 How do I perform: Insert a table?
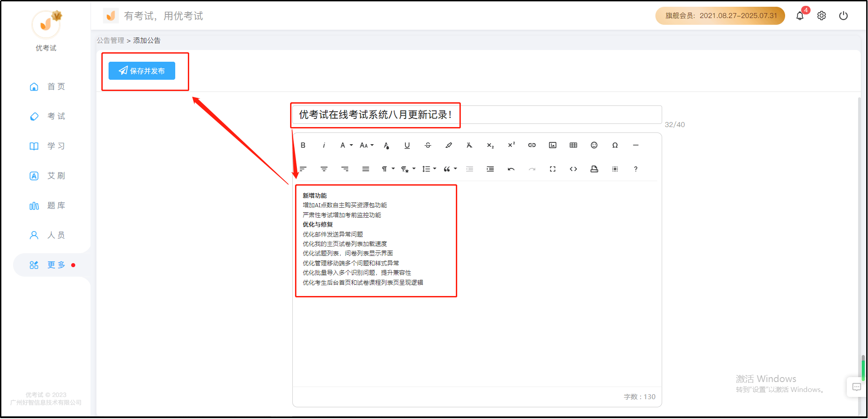(x=573, y=145)
